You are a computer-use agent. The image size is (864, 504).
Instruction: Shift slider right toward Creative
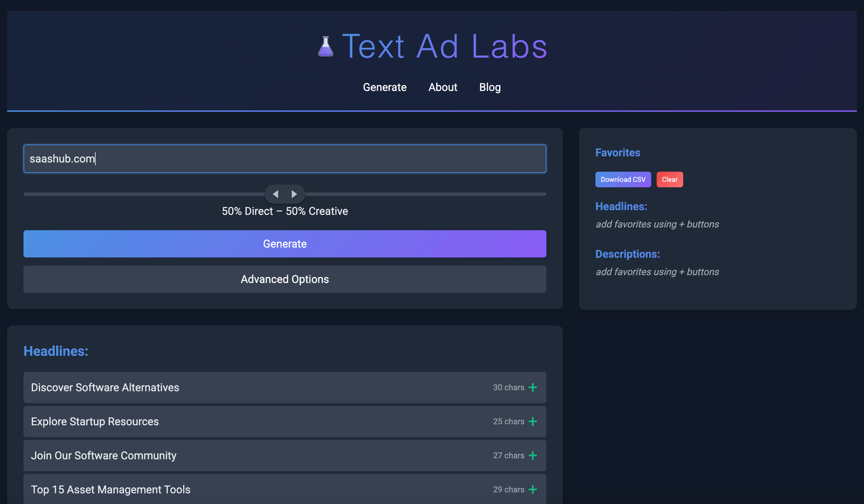294,194
